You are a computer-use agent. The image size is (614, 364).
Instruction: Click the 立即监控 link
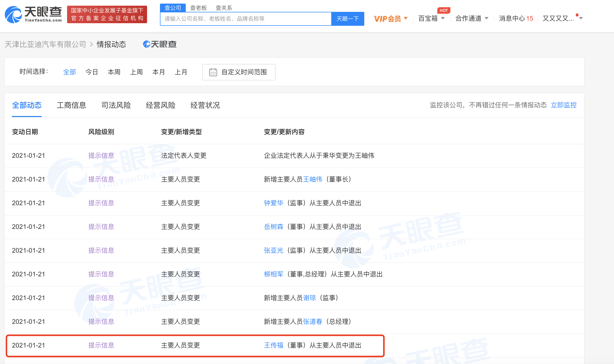tap(564, 105)
